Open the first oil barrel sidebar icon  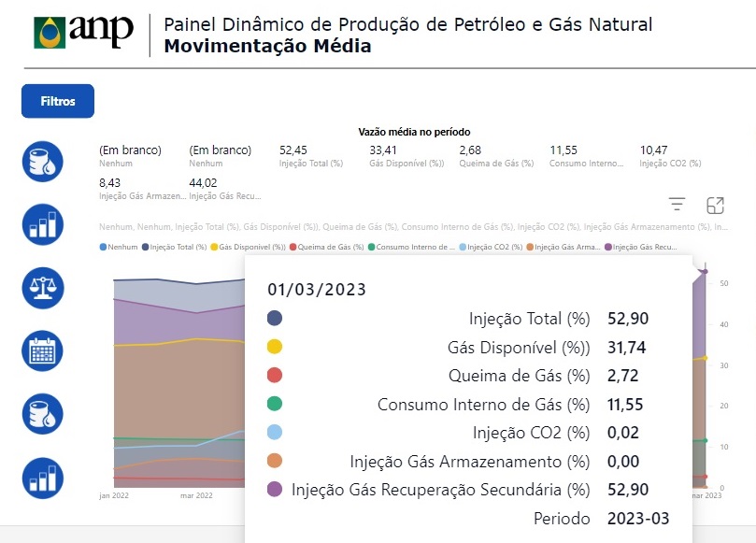click(x=42, y=162)
